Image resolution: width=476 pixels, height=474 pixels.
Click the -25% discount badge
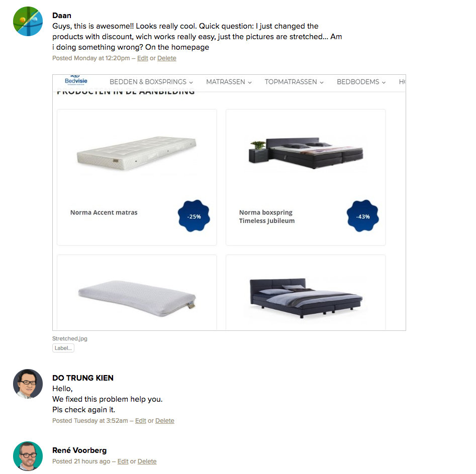click(194, 216)
